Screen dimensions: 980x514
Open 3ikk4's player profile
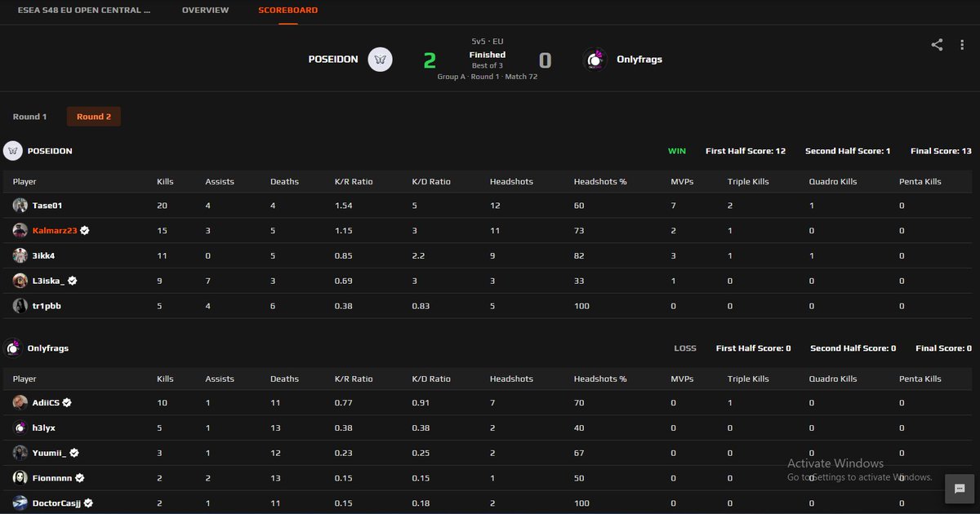click(43, 256)
